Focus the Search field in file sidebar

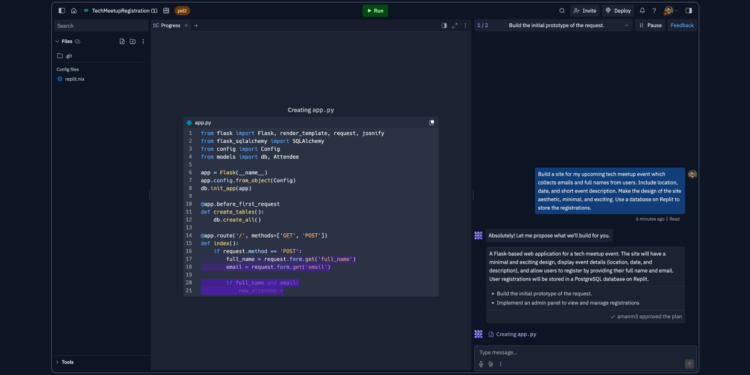pyautogui.click(x=102, y=26)
